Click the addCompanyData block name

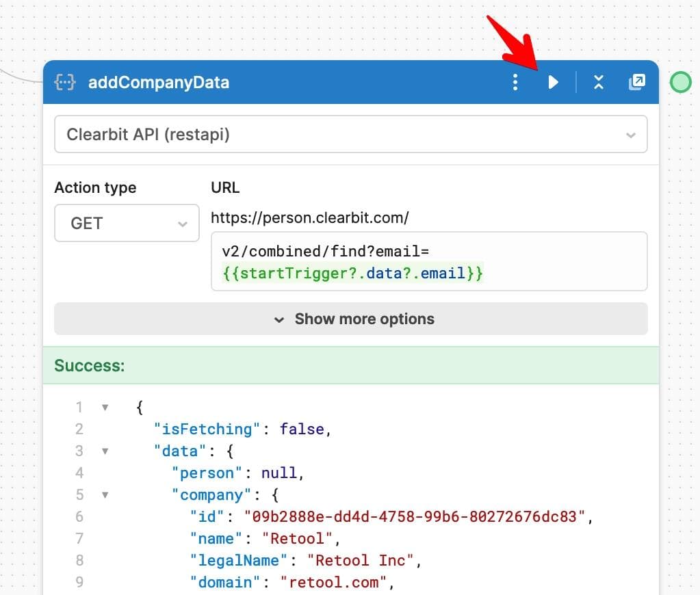point(159,83)
